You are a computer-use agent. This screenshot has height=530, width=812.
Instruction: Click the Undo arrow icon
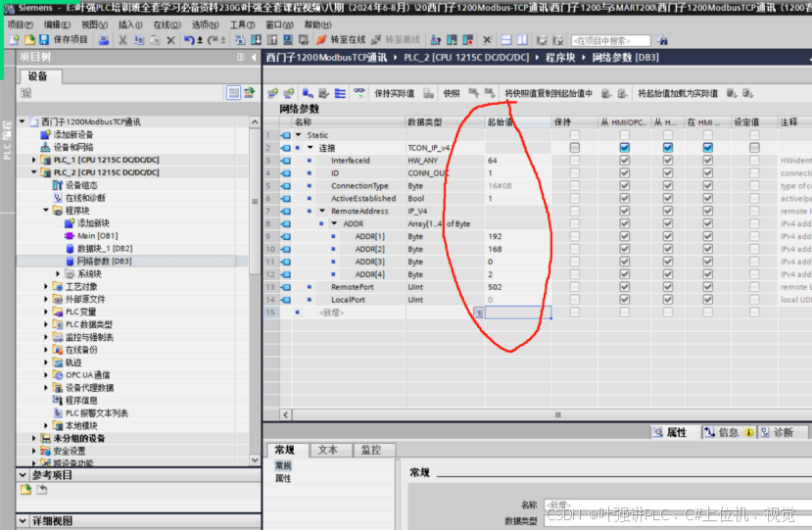click(x=189, y=40)
